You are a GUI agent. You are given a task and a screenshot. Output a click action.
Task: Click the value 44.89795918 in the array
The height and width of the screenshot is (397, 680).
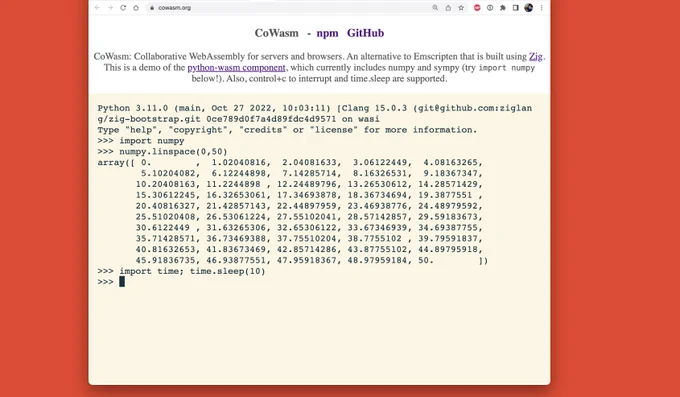(447, 249)
